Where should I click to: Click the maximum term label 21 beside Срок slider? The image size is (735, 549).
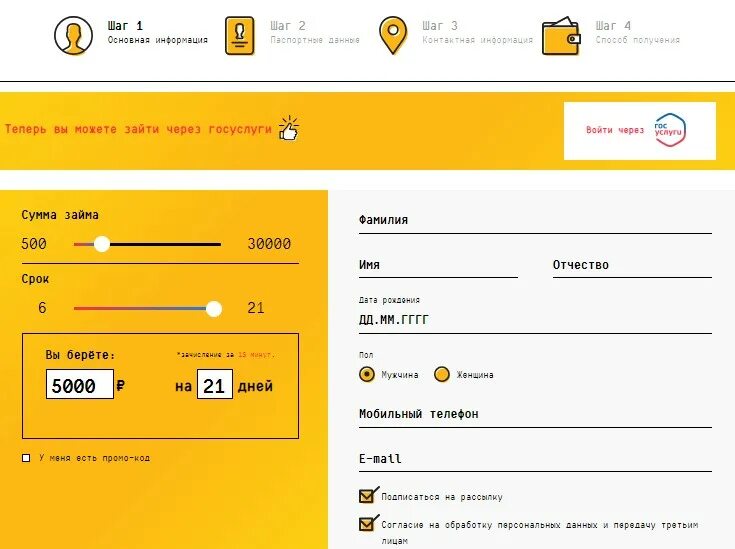click(256, 308)
